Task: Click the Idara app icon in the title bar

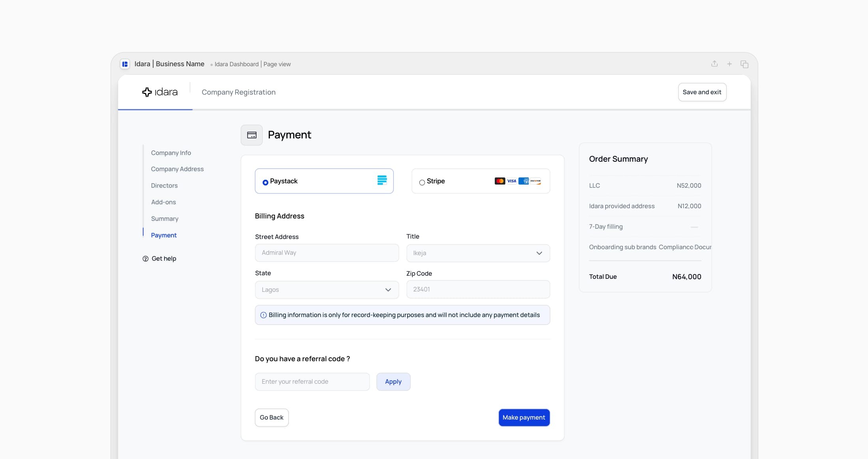Action: pyautogui.click(x=125, y=64)
